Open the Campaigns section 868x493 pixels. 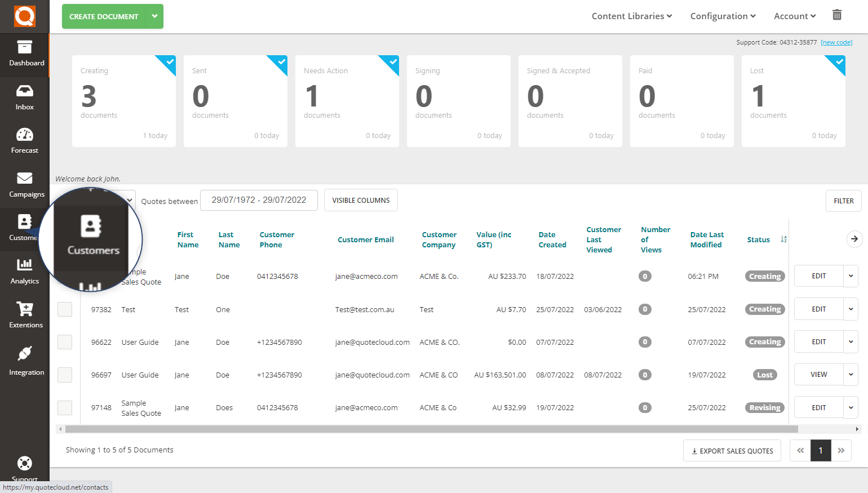point(24,186)
